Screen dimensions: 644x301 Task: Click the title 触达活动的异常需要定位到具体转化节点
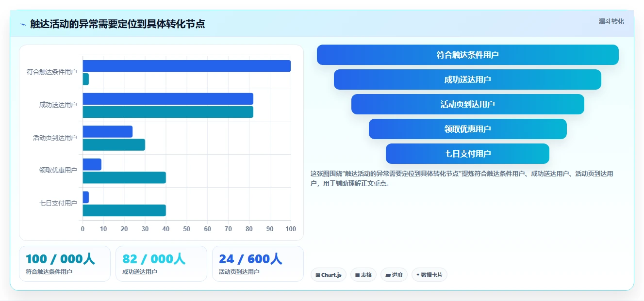pyautogui.click(x=117, y=24)
